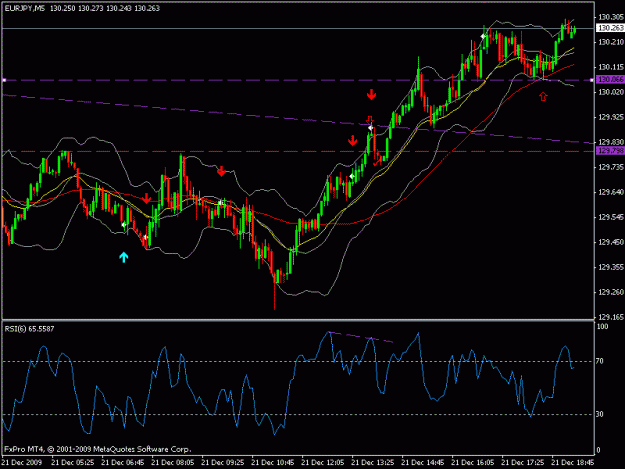Click the 129.545 price axis label
This screenshot has height=469, width=625.
(611, 217)
